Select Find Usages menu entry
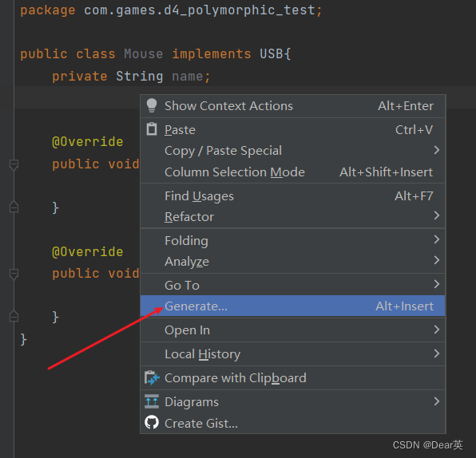The width and height of the screenshot is (476, 458). 292,196
